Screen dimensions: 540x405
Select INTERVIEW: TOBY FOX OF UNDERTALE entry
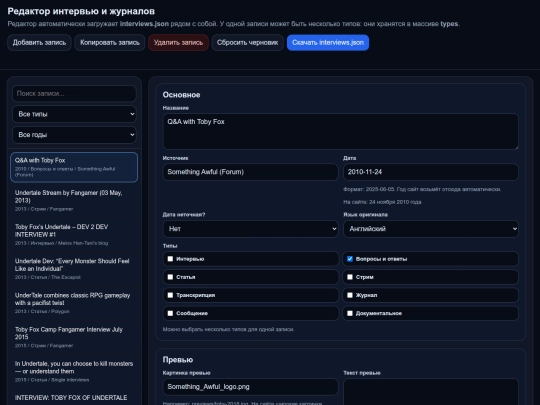click(74, 398)
